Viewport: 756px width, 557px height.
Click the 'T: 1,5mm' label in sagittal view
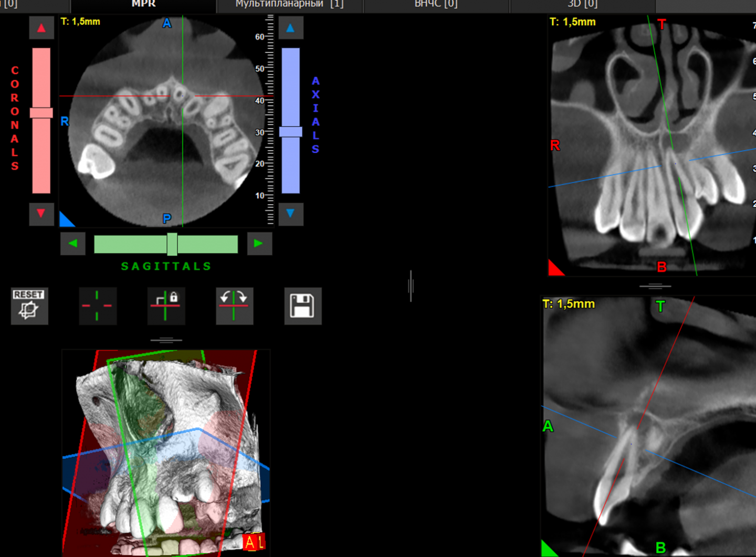pyautogui.click(x=569, y=304)
